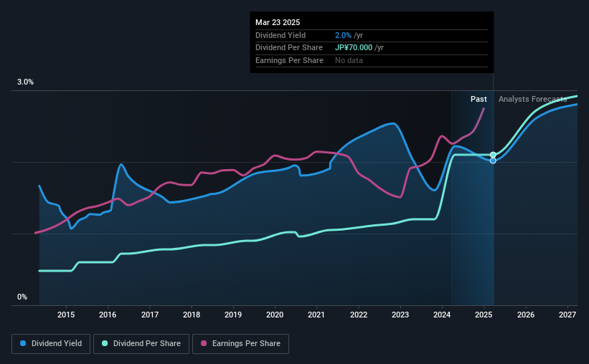The width and height of the screenshot is (589, 364).
Task: Click the 2018 x-axis label
Action: 192,315
